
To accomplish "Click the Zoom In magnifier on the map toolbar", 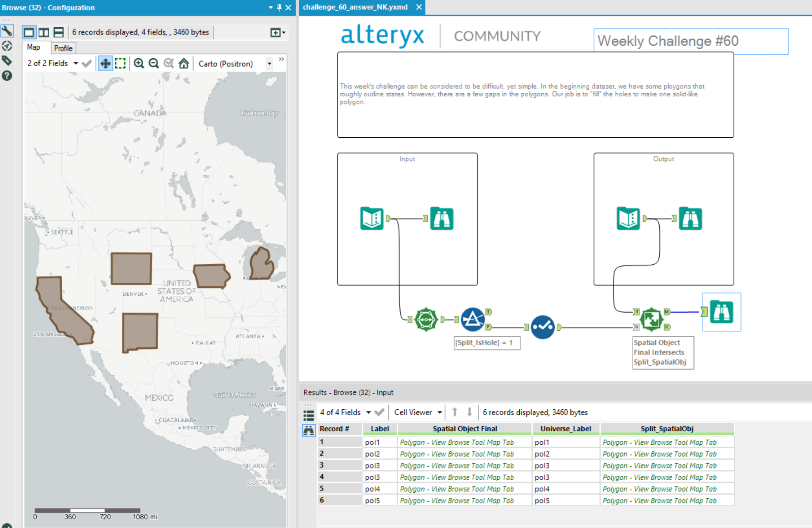I will 139,63.
